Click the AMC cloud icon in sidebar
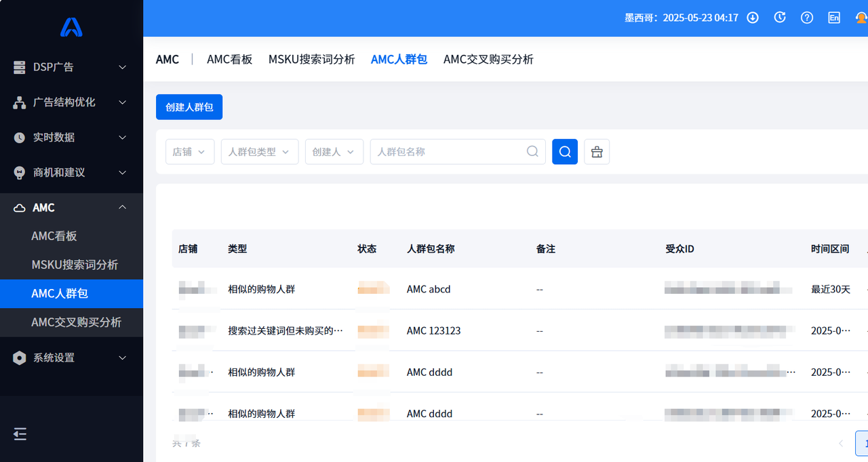Screen dimensions: 868x462 tap(20, 208)
